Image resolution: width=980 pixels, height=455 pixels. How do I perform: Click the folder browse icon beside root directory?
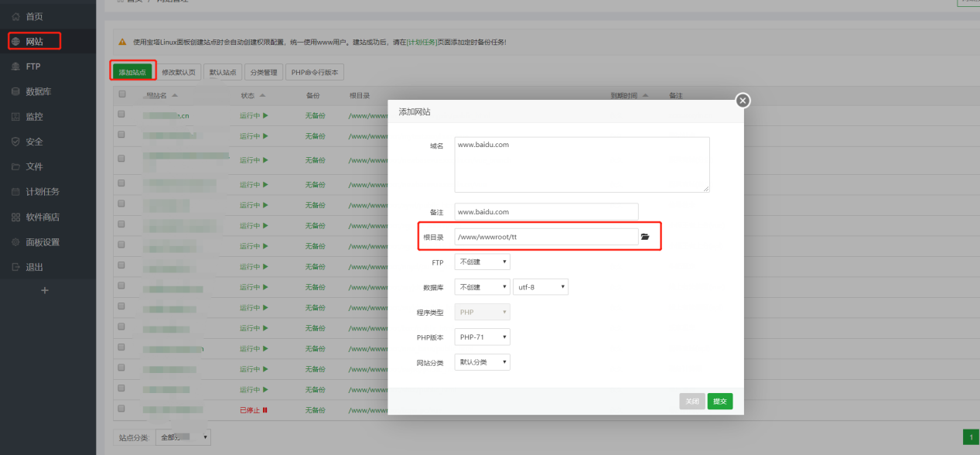click(x=645, y=237)
